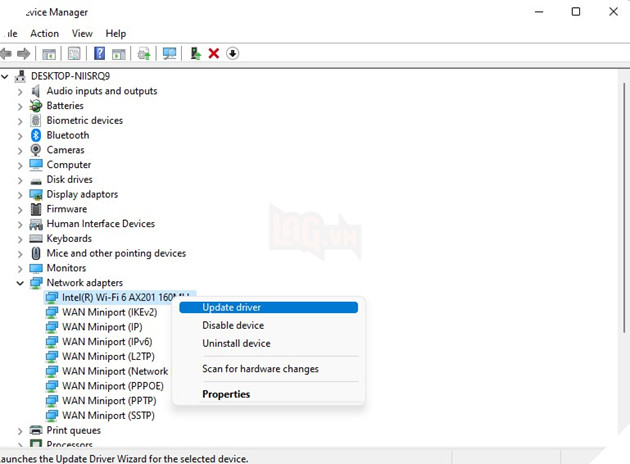The height and width of the screenshot is (464, 630).
Task: Click the Mice and other pointing devices icon
Action: pyautogui.click(x=36, y=253)
